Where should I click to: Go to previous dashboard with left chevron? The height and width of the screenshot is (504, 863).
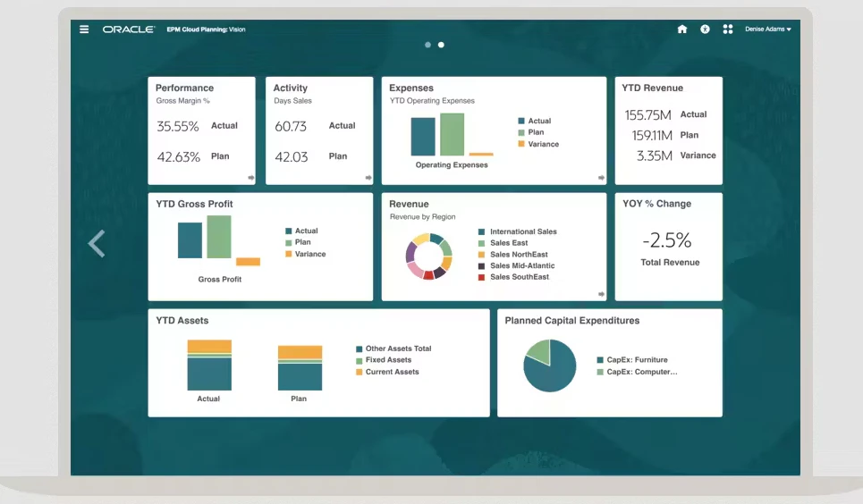(x=97, y=244)
